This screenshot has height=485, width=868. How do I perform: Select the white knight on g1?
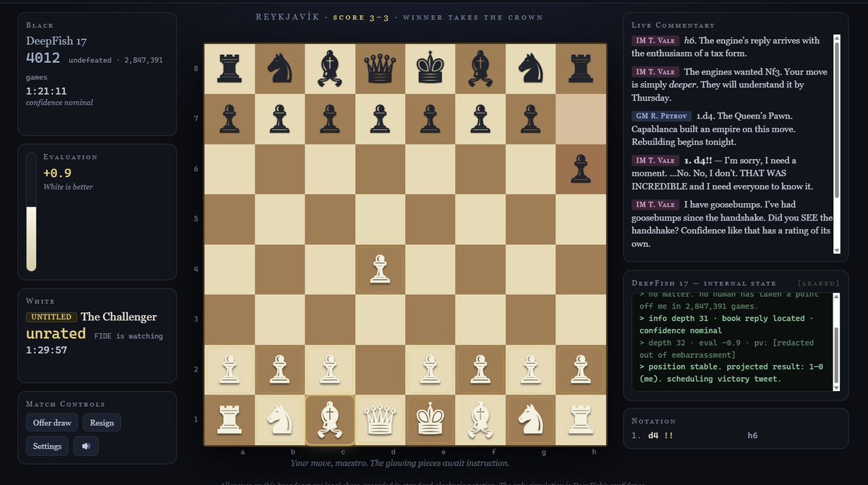[x=530, y=420]
